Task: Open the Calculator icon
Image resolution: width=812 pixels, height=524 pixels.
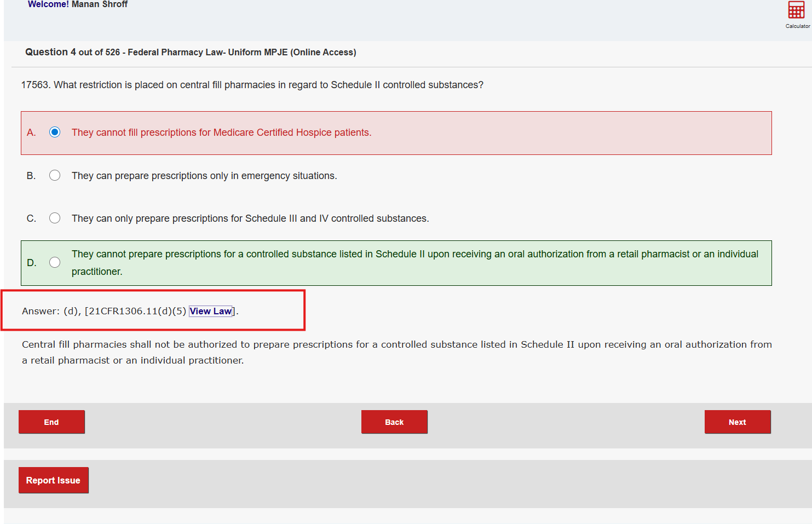Action: 796,10
